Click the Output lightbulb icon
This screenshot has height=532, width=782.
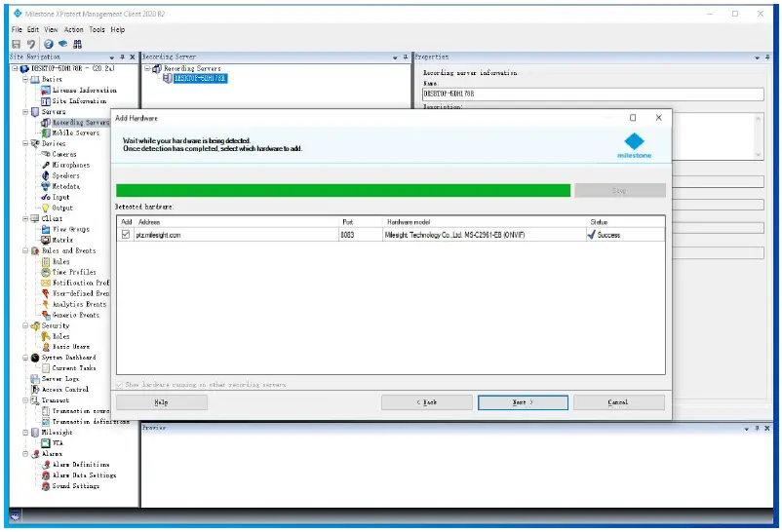tap(46, 208)
